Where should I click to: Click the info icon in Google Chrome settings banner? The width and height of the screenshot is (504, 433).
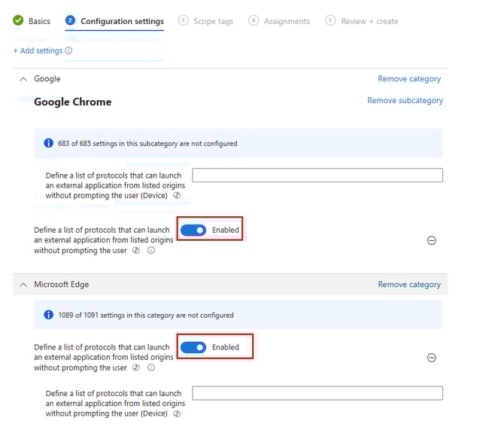[49, 143]
